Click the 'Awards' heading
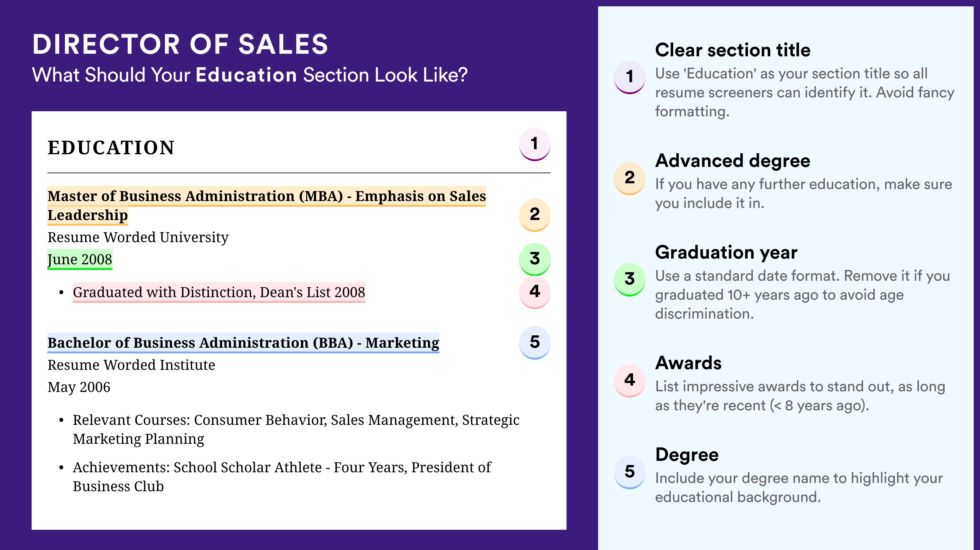The image size is (980, 550). [x=688, y=363]
